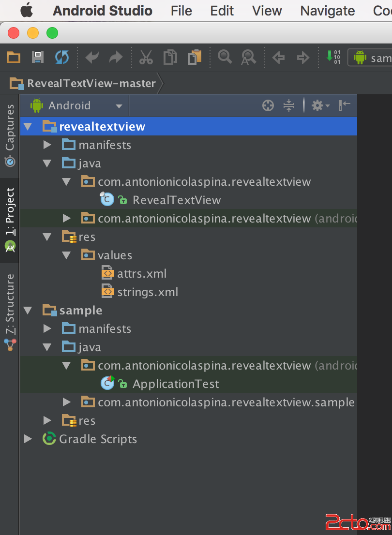Navigate forward with the right arrow icon
This screenshot has height=535, width=392.
point(303,57)
